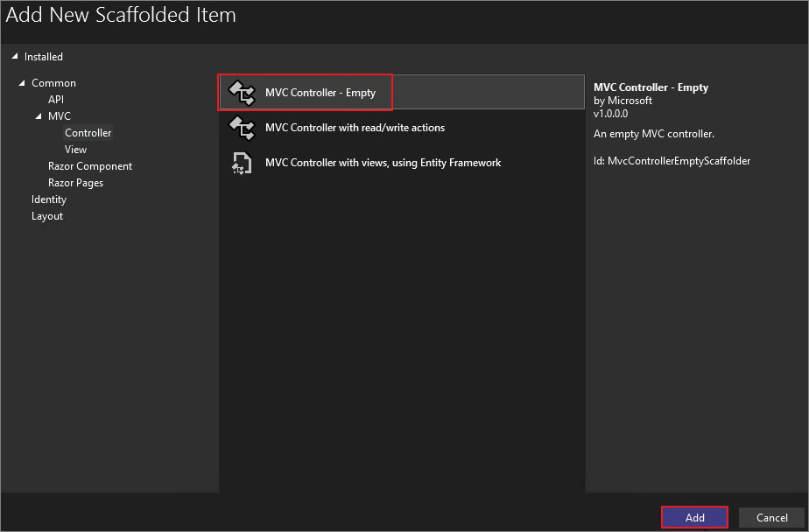Select Controller under MVC
Image resolution: width=809 pixels, height=532 pixels.
point(88,133)
